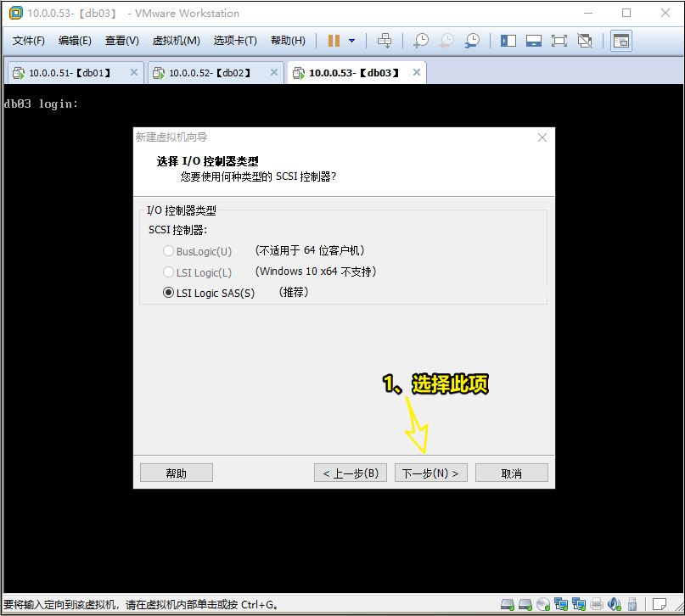Open the power options dropdown arrow
The image size is (685, 616).
click(351, 41)
